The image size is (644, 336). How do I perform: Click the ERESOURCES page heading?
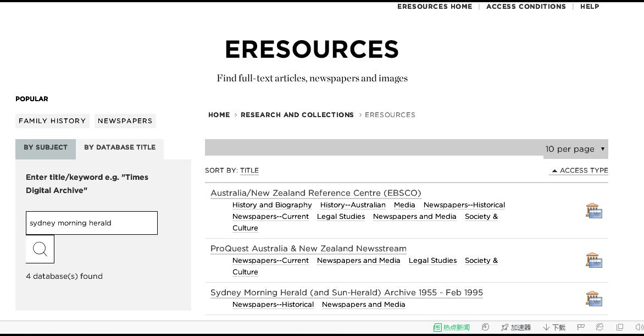(x=312, y=49)
